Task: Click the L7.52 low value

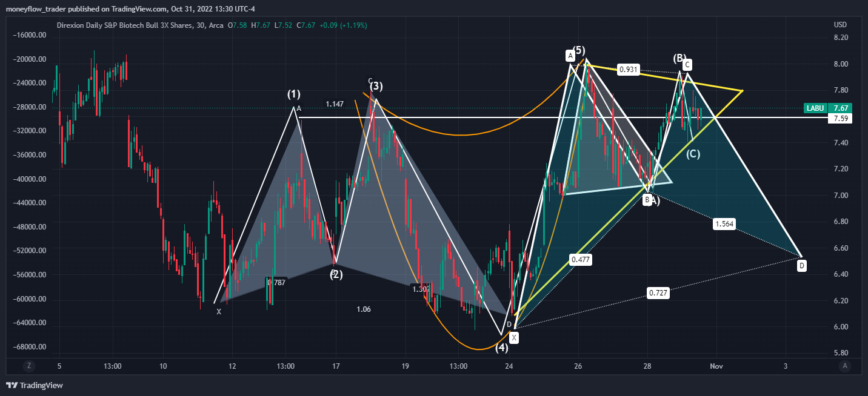Action: [x=283, y=25]
